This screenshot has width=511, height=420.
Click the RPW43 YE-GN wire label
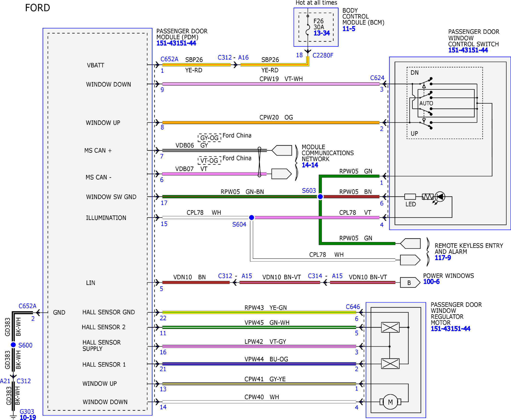pyautogui.click(x=266, y=308)
